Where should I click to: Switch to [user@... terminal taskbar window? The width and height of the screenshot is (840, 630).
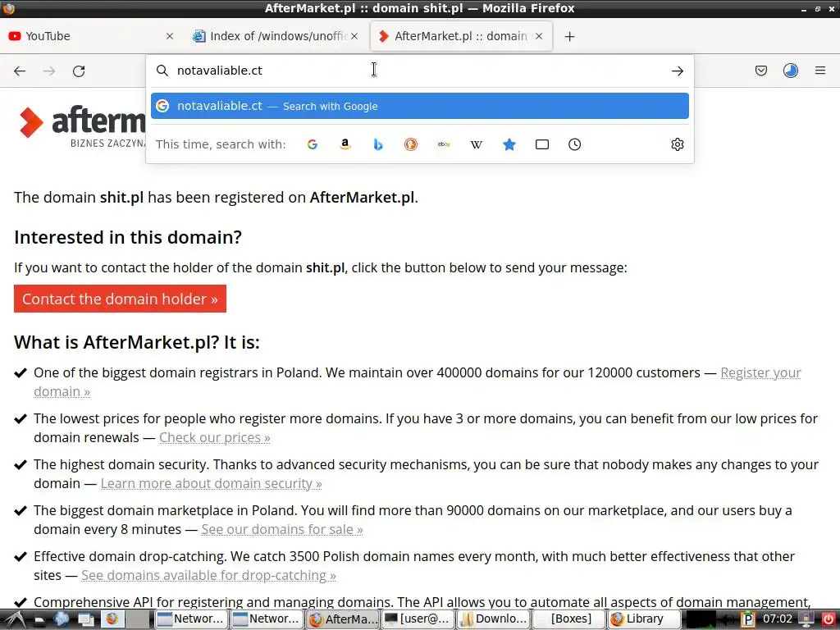pos(418,619)
